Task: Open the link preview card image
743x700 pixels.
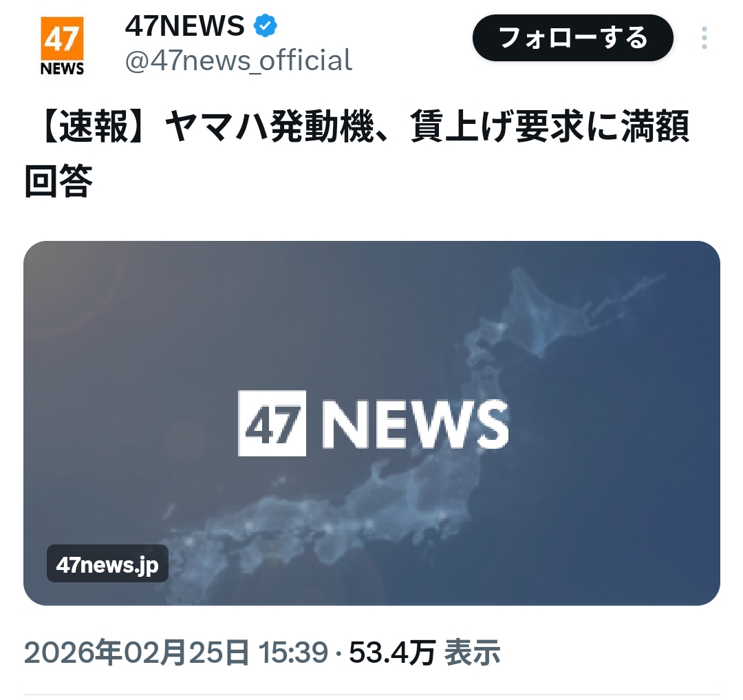Action: coord(371,423)
